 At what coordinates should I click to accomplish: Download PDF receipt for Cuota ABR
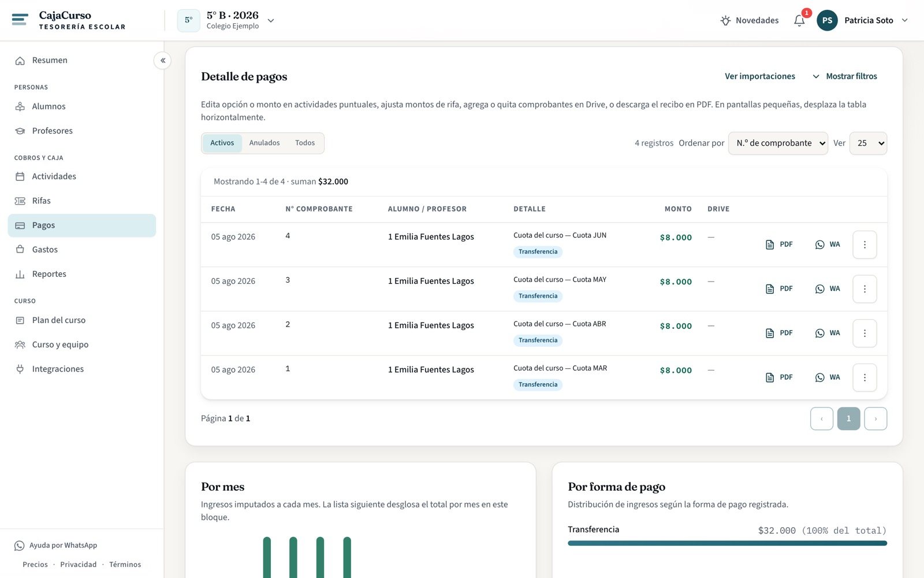[778, 333]
